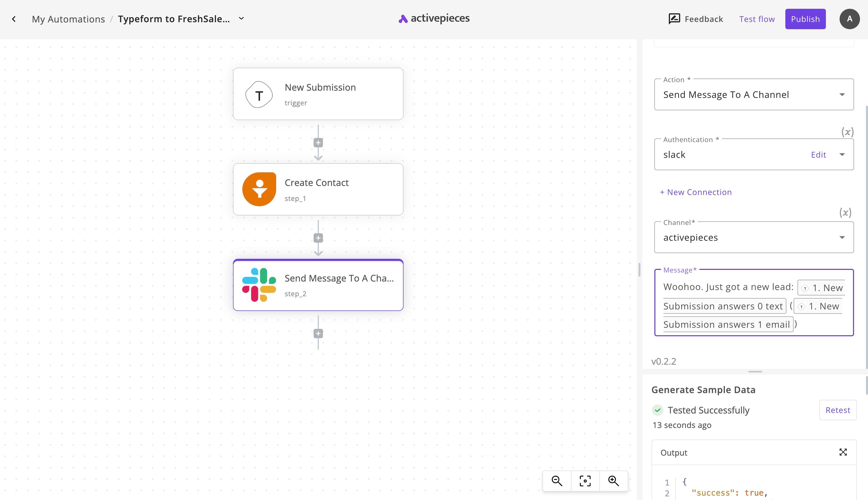Click the panel resize handle above sample data

tap(755, 372)
